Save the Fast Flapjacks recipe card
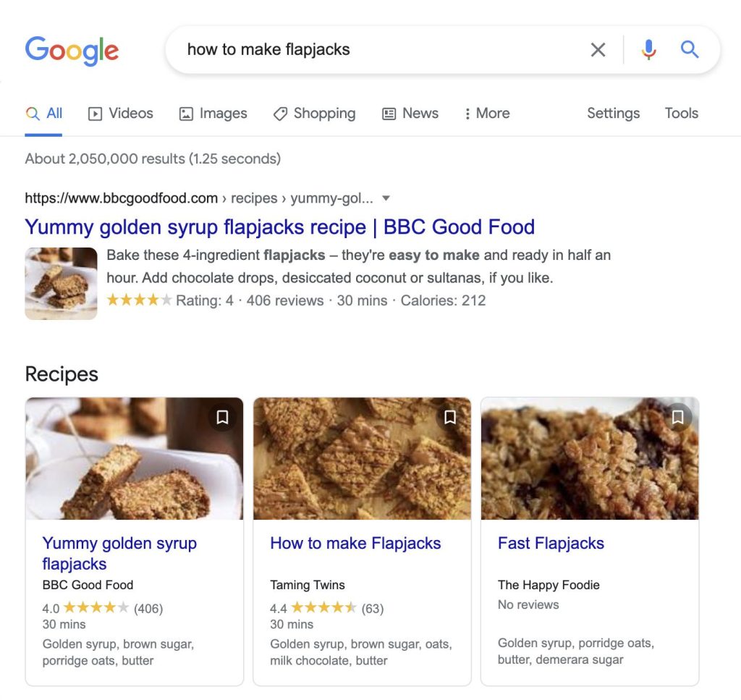This screenshot has width=741, height=700. pos(678,417)
